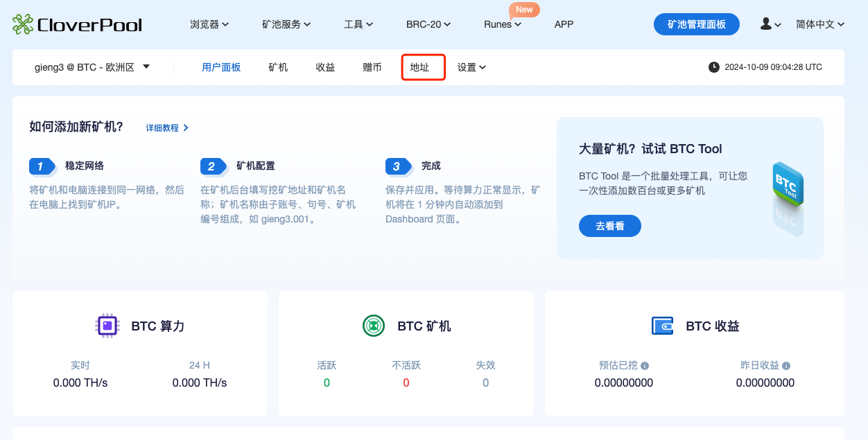Click the 如何添加新矿机? heading
The image size is (868, 440).
[76, 127]
